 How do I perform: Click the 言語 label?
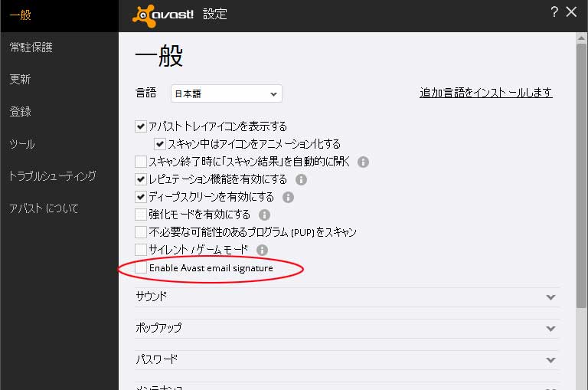click(x=146, y=93)
